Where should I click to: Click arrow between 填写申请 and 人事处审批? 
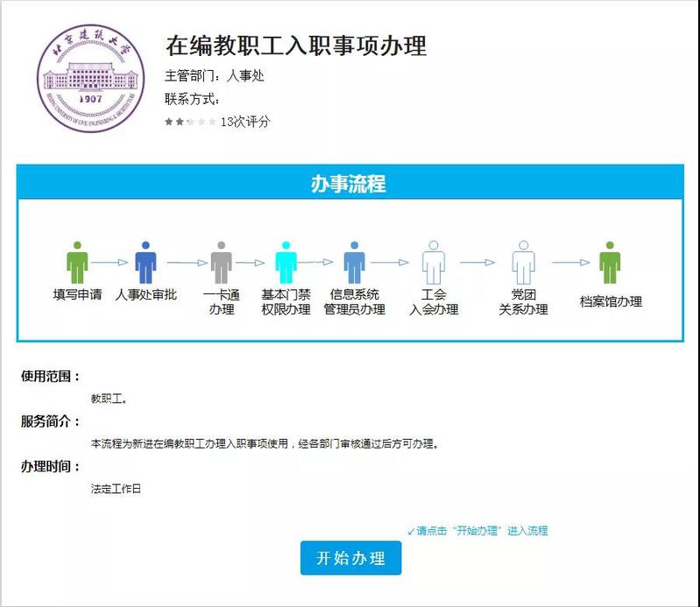click(110, 262)
